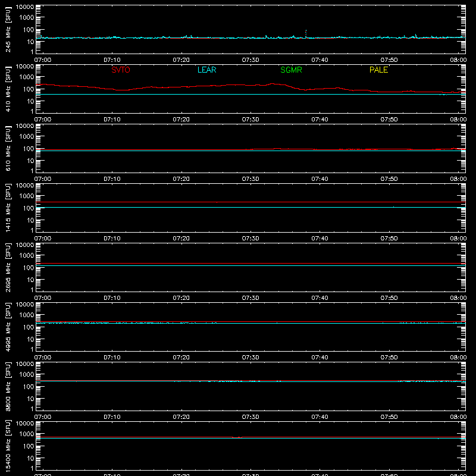This screenshot has width=476, height=476.
Task: Select the 410 MHz [SFU] axis title
Action: [x=8, y=89]
